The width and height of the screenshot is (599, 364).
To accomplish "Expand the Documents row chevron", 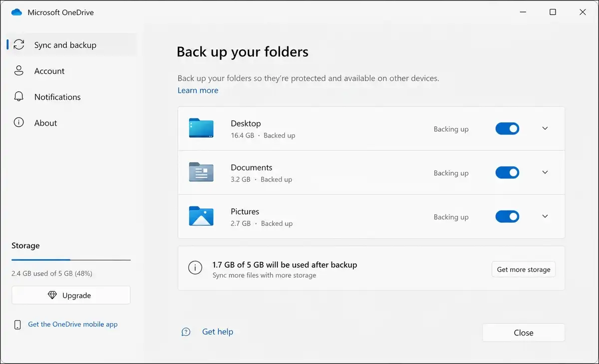I will coord(545,172).
